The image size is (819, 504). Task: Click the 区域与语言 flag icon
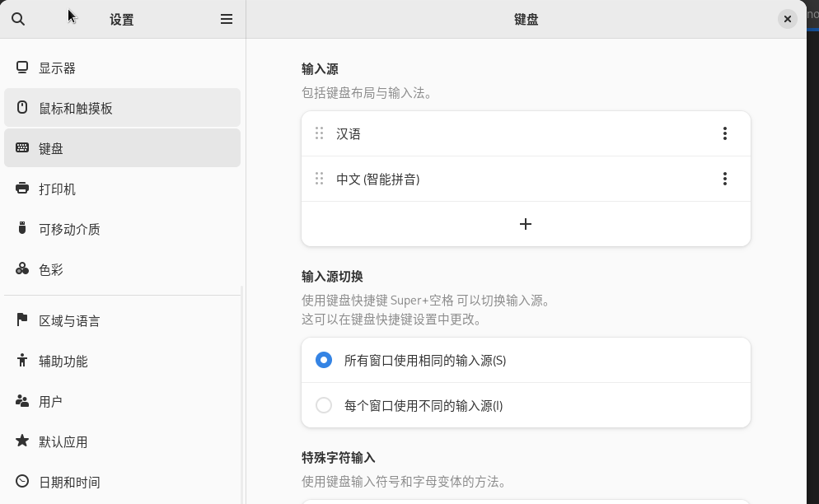(22, 320)
